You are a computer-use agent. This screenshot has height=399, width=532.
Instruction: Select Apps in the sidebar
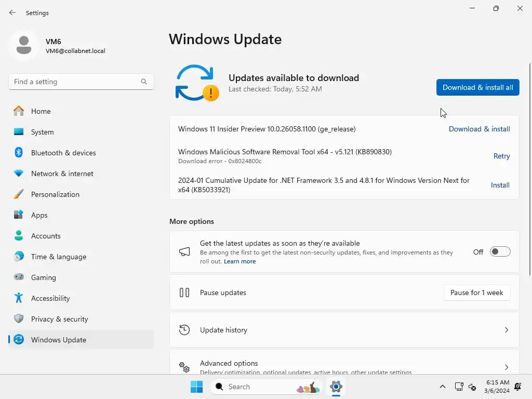pyautogui.click(x=81, y=215)
